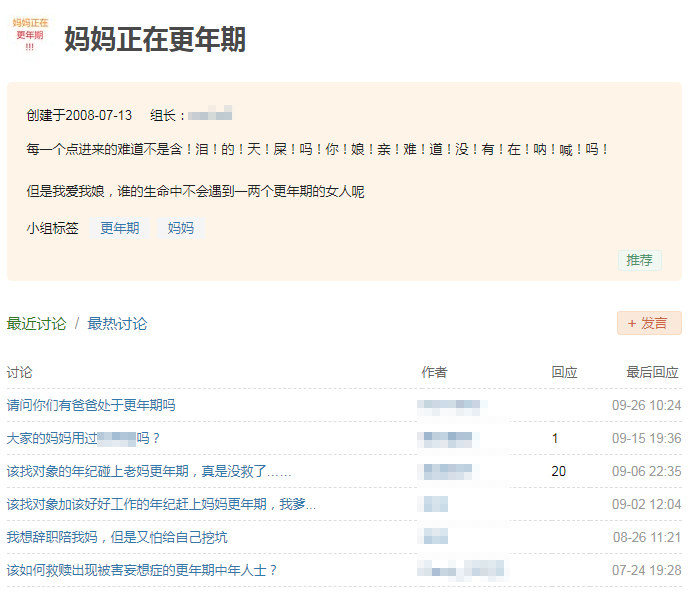The height and width of the screenshot is (592, 693).
Task: Click the 讨论 column header
Action: coord(19,372)
